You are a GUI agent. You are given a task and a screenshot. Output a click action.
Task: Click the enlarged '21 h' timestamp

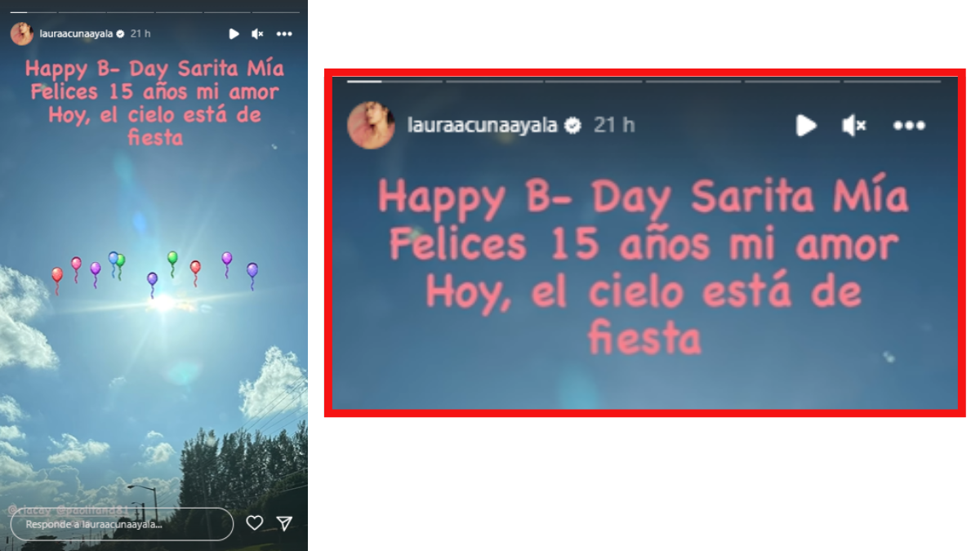(614, 125)
